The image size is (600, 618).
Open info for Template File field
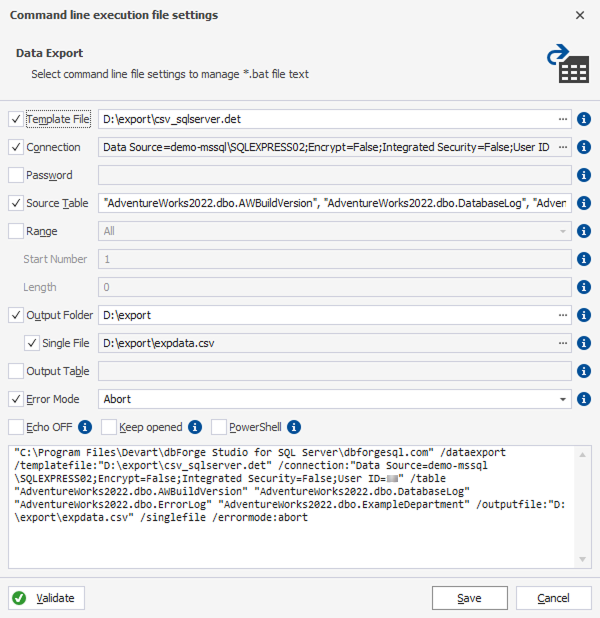[x=583, y=119]
